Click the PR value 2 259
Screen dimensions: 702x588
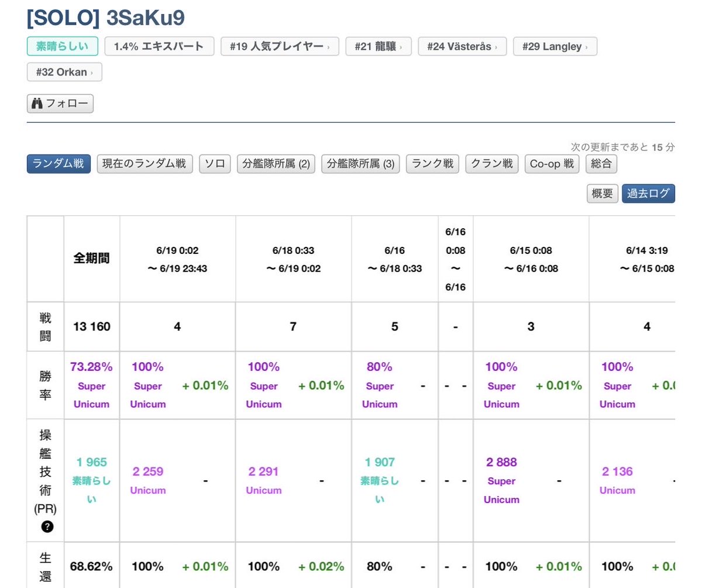148,472
